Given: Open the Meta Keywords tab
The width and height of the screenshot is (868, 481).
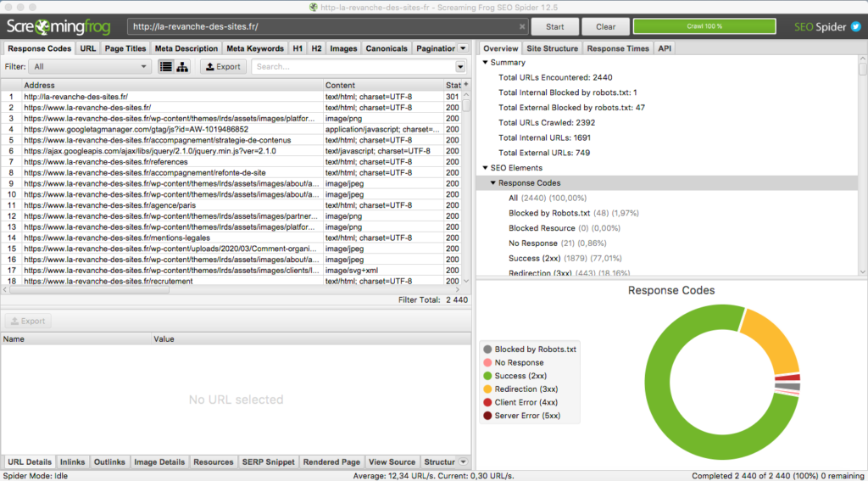Looking at the screenshot, I should click(x=255, y=48).
